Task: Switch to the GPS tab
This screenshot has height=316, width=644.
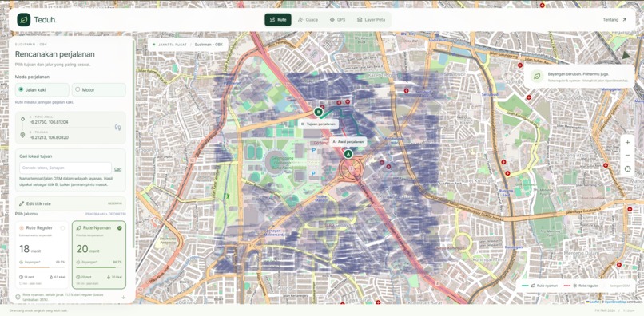Action: [x=337, y=20]
